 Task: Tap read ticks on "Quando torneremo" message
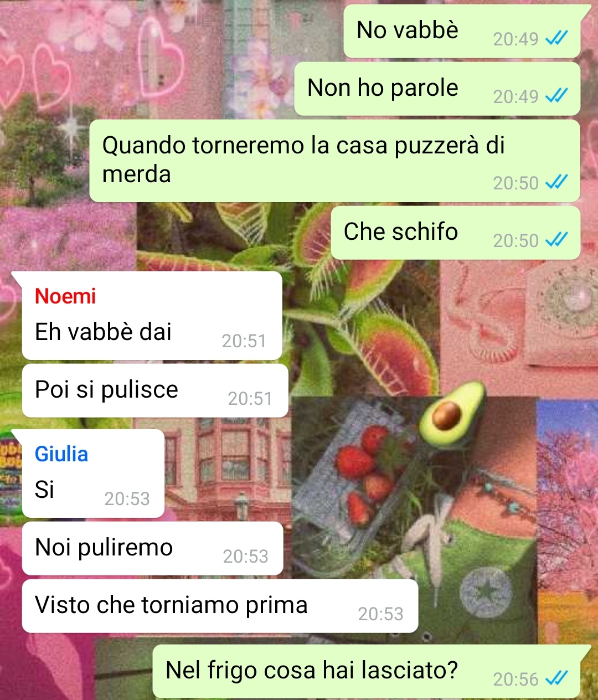(556, 182)
